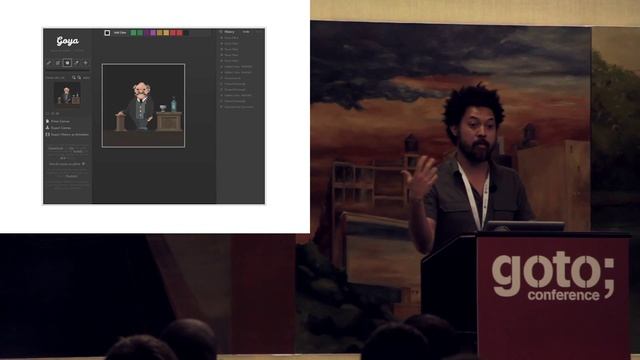Click the Export Canvas option

tap(58, 128)
